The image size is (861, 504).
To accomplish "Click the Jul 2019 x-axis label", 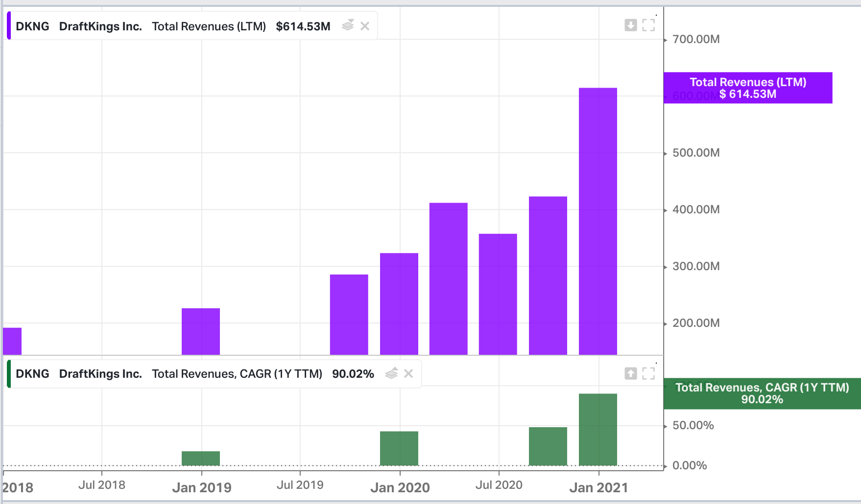I will coord(300,485).
